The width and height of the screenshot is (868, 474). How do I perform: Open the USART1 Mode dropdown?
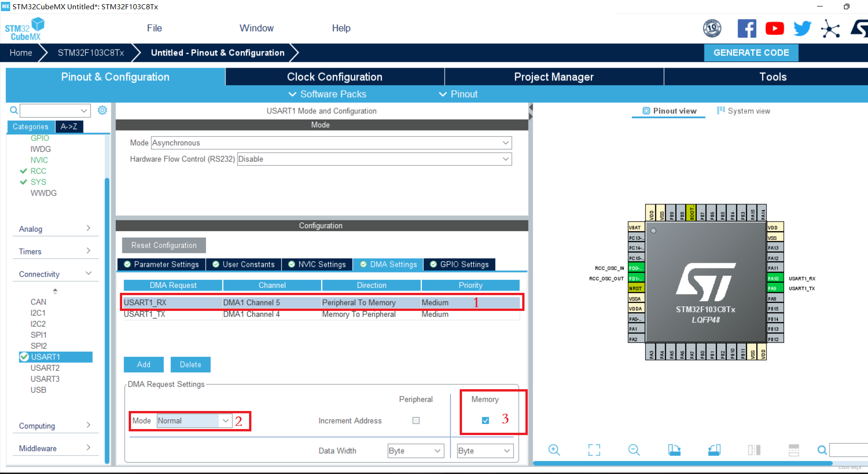(331, 143)
